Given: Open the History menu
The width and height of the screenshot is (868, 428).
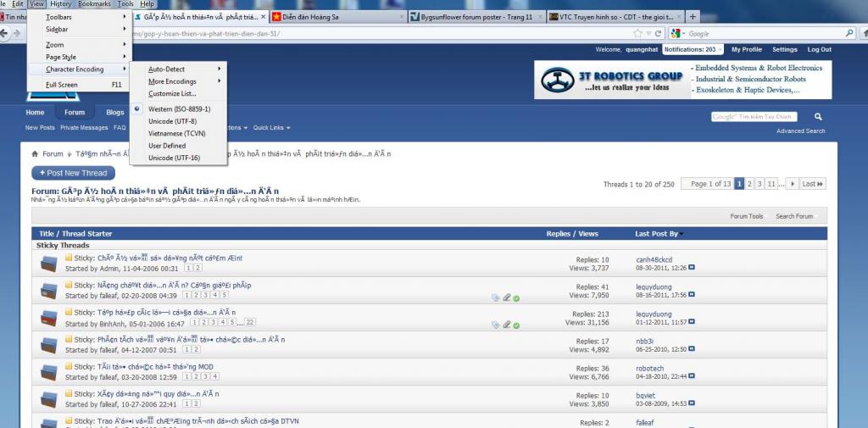Looking at the screenshot, I should coord(61,4).
